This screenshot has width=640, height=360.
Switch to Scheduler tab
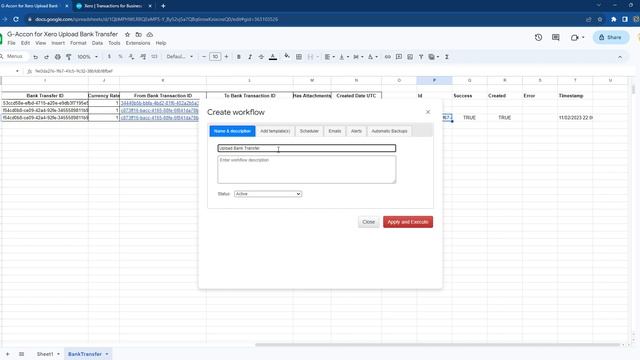click(x=309, y=131)
